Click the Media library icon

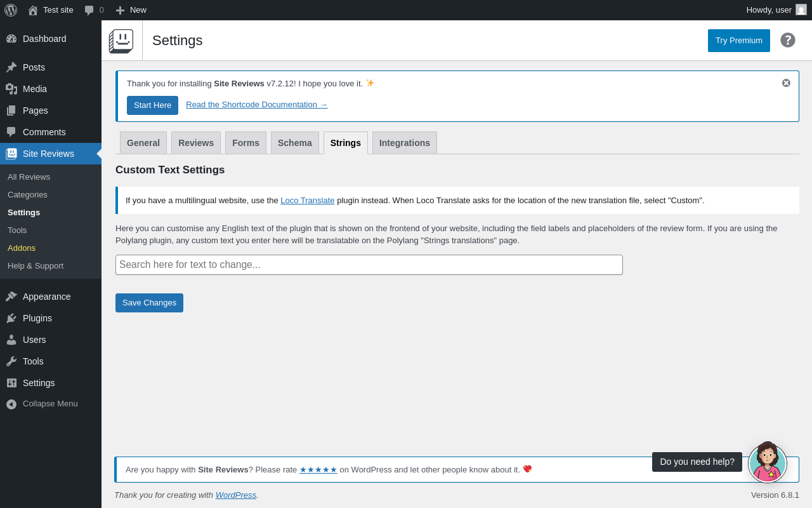(x=11, y=89)
